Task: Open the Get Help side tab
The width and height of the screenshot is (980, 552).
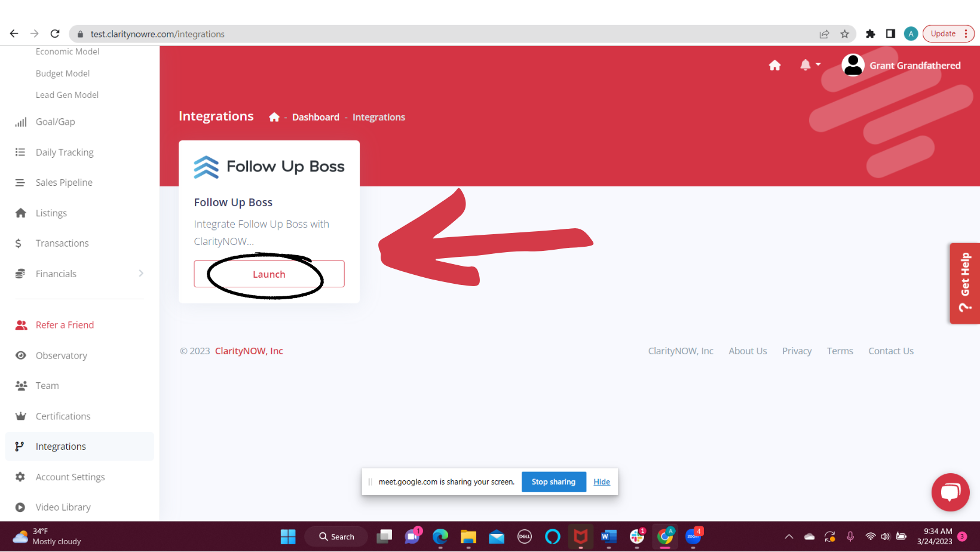Action: (964, 283)
